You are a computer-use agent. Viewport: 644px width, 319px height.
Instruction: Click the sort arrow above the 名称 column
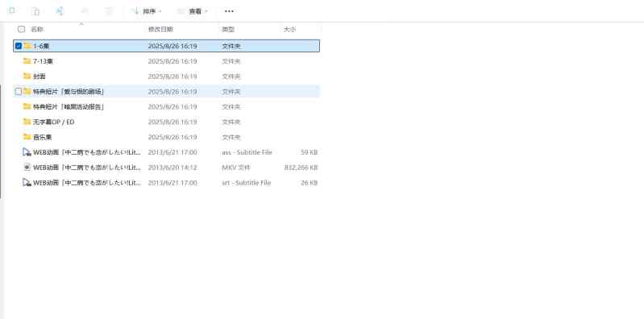pyautogui.click(x=81, y=24)
